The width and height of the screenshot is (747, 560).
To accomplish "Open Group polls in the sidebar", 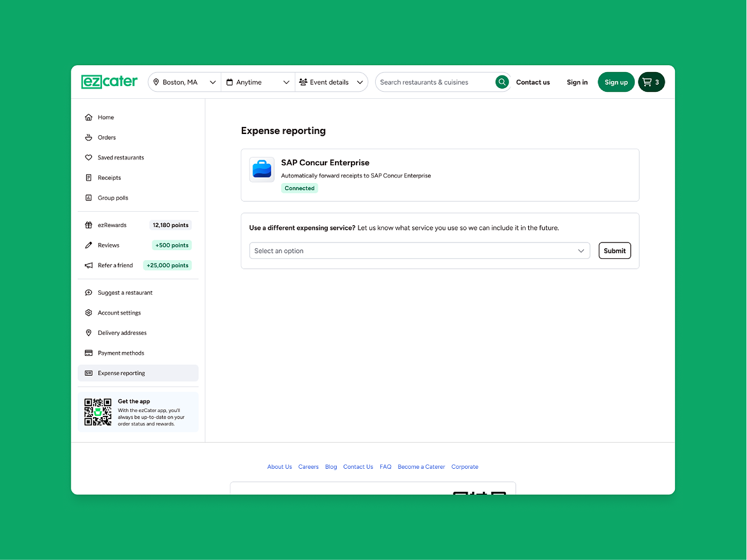I will coord(113,198).
